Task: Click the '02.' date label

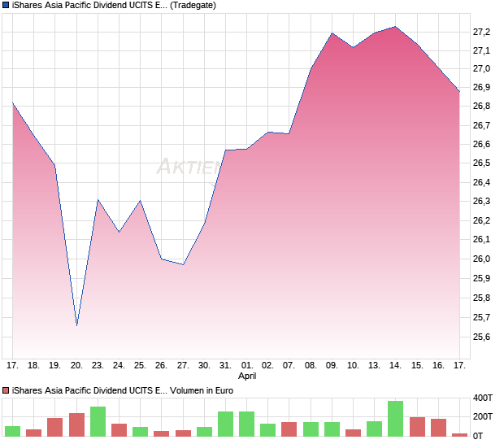Action: click(x=267, y=366)
